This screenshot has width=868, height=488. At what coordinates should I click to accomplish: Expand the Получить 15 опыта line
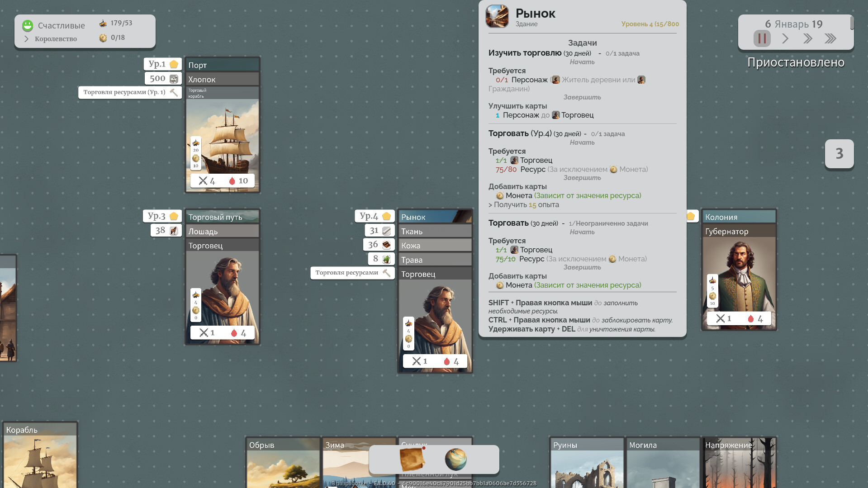(x=524, y=205)
